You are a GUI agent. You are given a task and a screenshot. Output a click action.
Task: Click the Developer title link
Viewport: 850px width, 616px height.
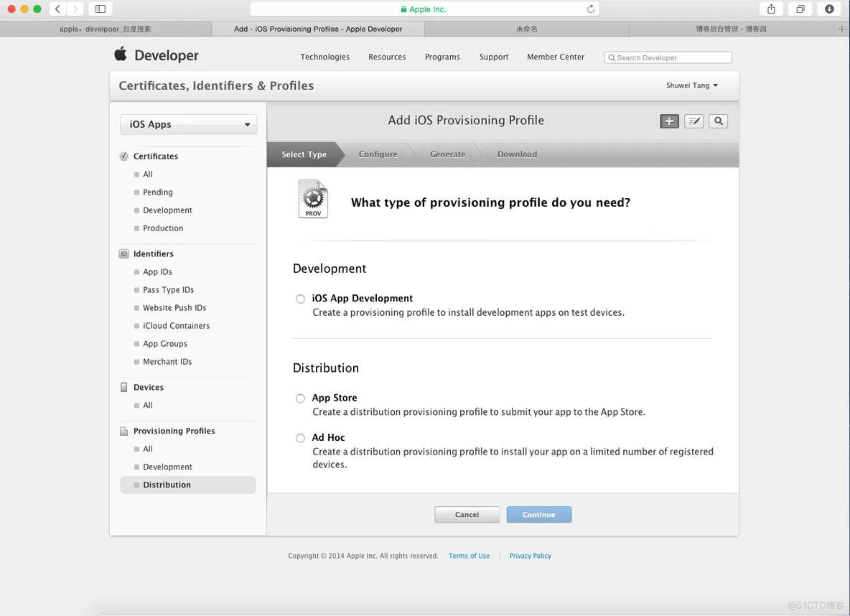[x=167, y=55]
